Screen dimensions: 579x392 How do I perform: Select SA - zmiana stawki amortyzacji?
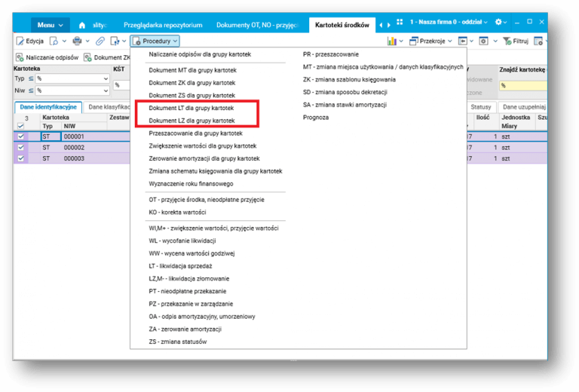[345, 105]
